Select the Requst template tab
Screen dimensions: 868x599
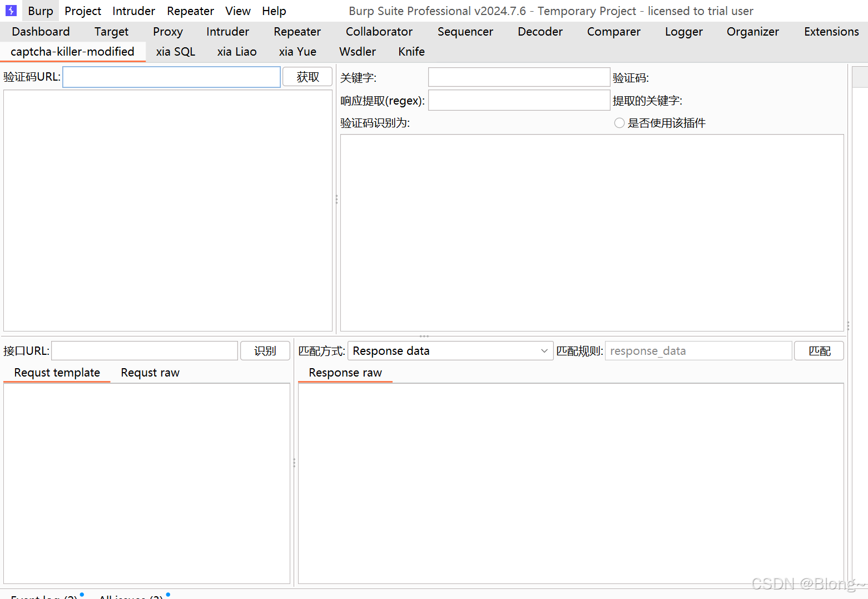[57, 373]
